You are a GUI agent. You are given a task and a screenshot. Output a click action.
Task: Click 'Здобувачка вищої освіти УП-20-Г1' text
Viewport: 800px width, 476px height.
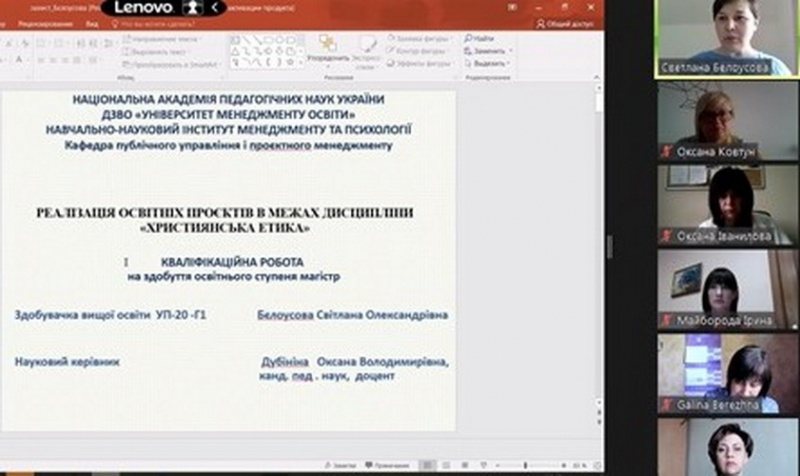[x=110, y=315]
